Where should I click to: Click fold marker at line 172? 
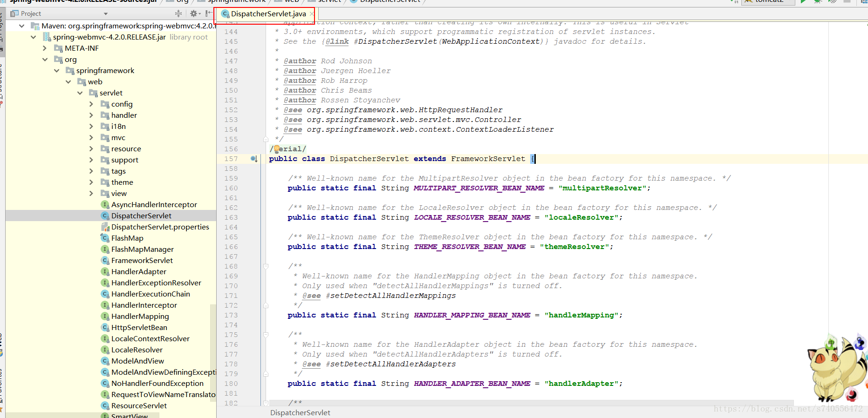(266, 305)
